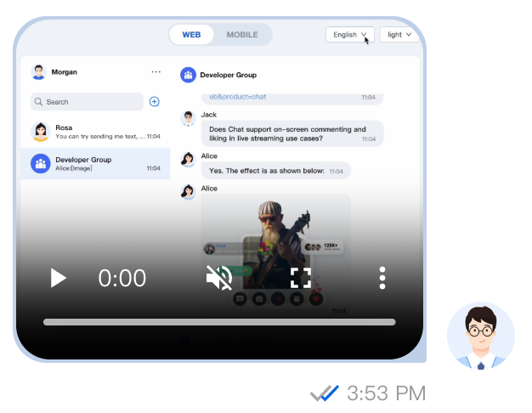The width and height of the screenshot is (532, 413).
Task: Open the three-dot menu beside Morgan
Action: coord(156,72)
